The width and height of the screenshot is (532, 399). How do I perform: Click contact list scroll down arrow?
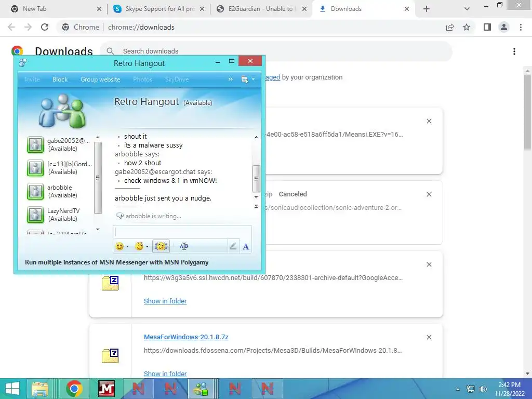pyautogui.click(x=98, y=230)
